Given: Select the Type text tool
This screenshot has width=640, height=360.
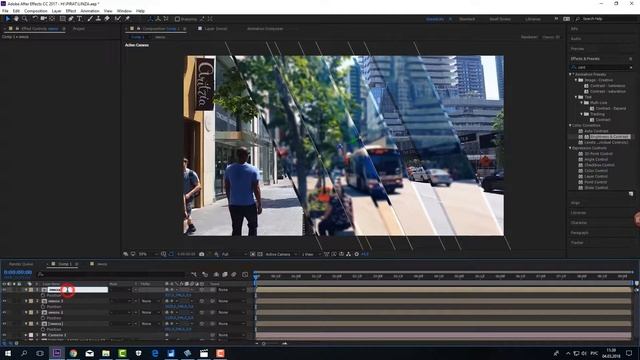Looking at the screenshot, I should coord(79,19).
